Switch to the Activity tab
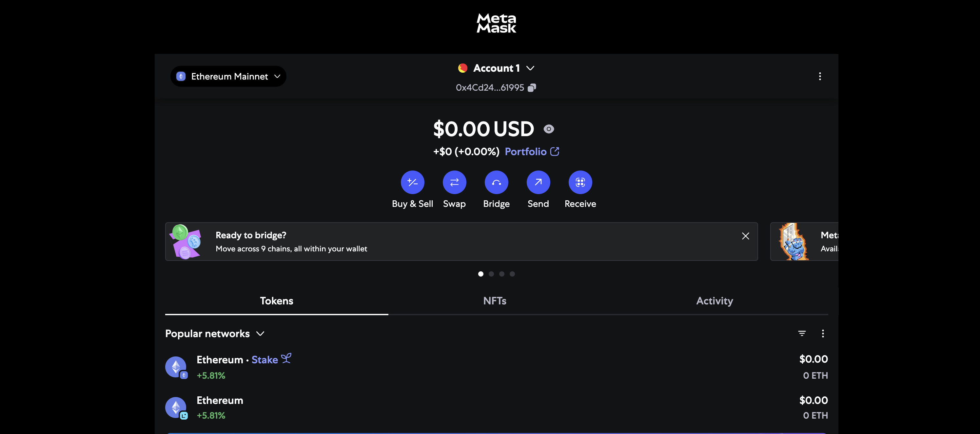Image resolution: width=980 pixels, height=434 pixels. pyautogui.click(x=714, y=301)
